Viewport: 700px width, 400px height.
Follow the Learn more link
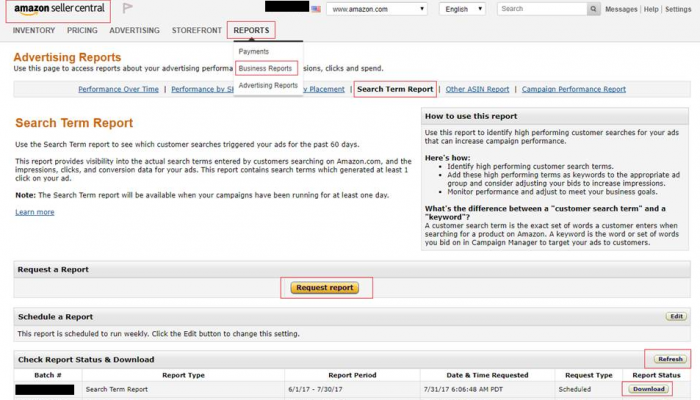(x=35, y=212)
